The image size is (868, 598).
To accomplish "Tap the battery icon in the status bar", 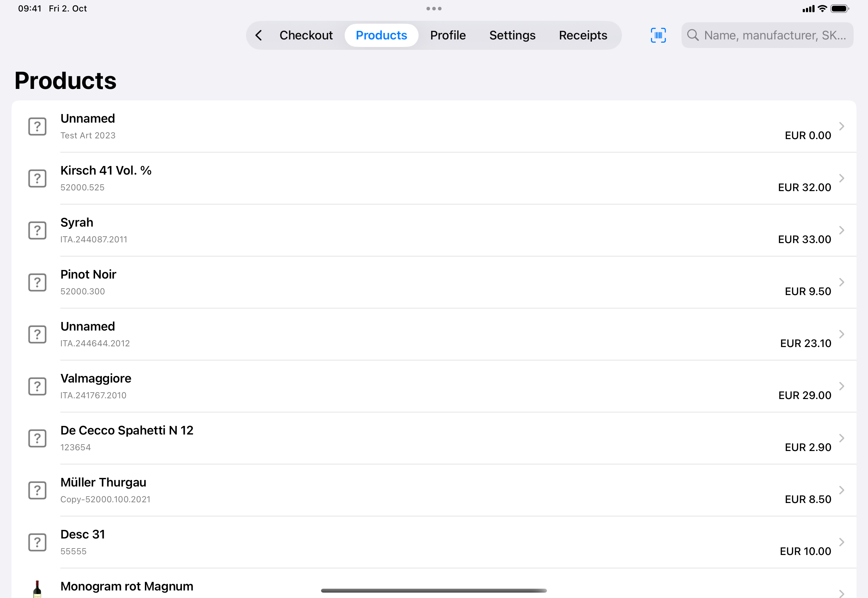I will 840,9.
